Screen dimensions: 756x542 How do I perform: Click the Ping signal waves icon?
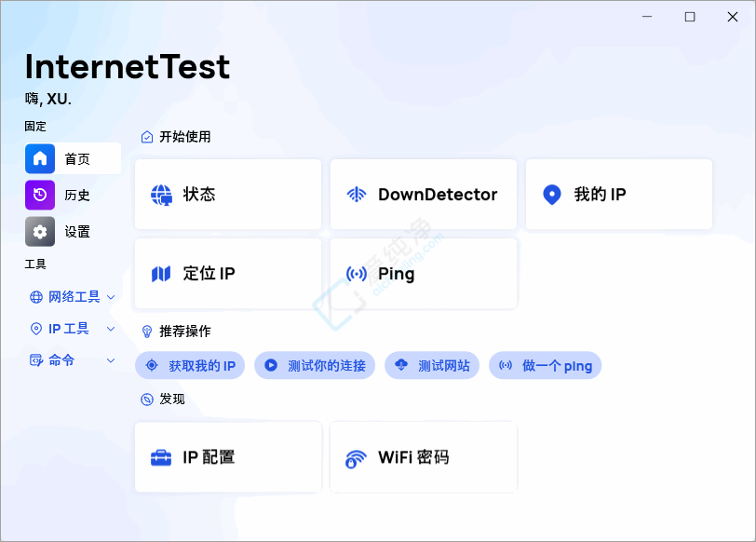pyautogui.click(x=357, y=274)
